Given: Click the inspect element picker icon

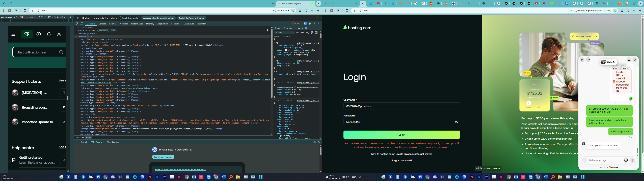Looking at the screenshot, I should pyautogui.click(x=77, y=24).
